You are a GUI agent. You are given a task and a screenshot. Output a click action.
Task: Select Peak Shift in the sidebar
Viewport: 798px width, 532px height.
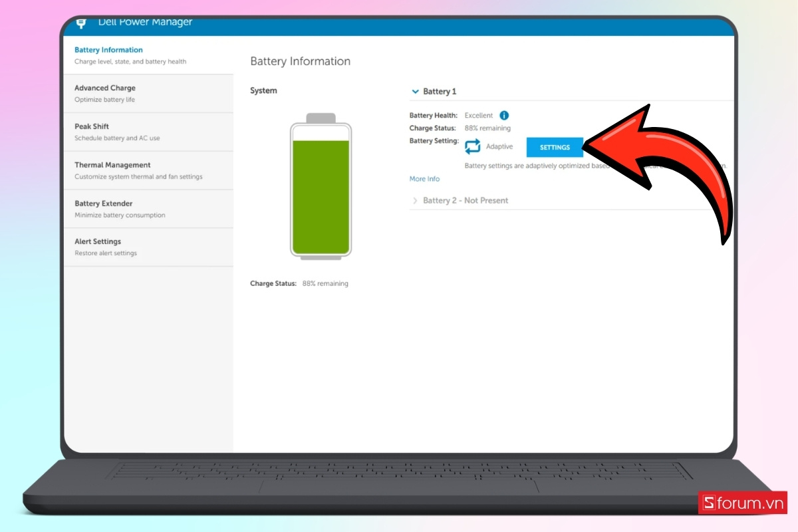pyautogui.click(x=148, y=132)
